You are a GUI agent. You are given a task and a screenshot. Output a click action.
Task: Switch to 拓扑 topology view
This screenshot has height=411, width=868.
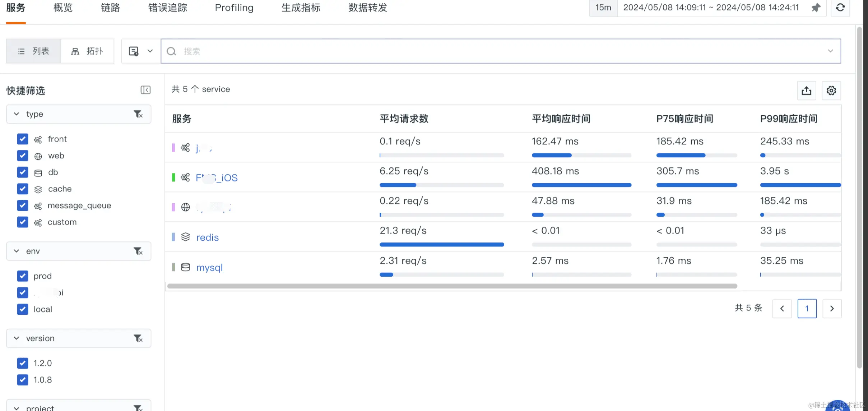tap(87, 51)
